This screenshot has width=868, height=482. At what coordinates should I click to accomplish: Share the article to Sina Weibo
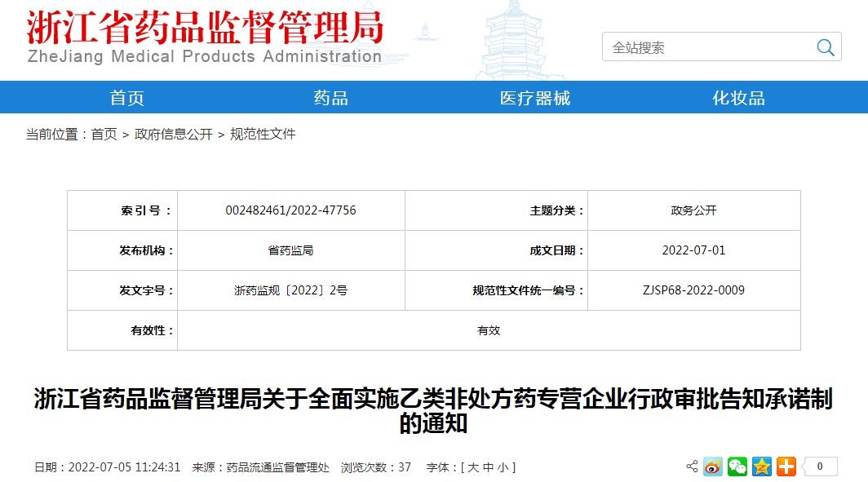[x=713, y=467]
